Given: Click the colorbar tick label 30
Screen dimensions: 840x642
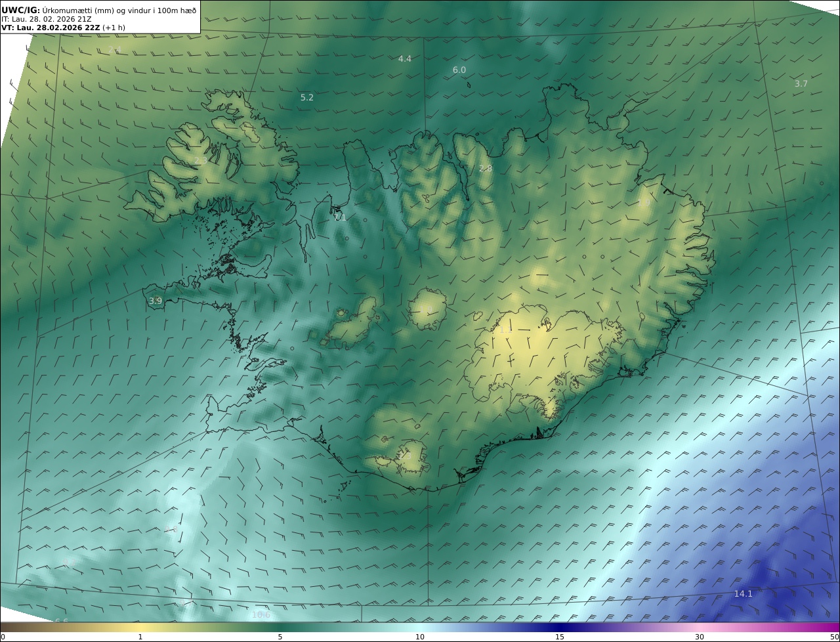Looking at the screenshot, I should coord(700,637).
